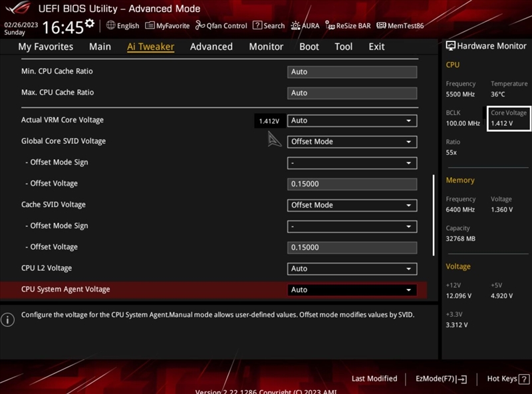
Task: Click the 36°C temperature value
Action: click(497, 95)
